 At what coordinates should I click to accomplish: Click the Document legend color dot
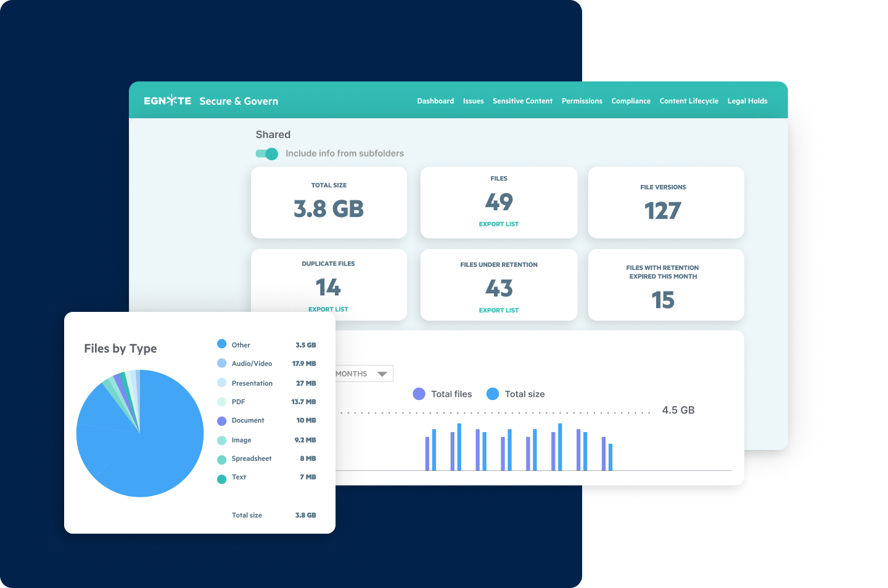(x=221, y=420)
